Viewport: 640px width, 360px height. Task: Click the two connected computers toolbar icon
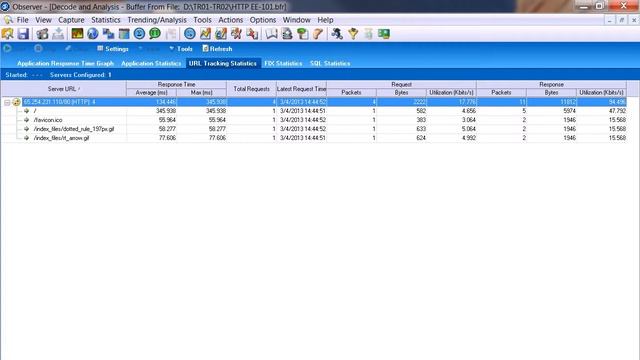[x=108, y=34]
